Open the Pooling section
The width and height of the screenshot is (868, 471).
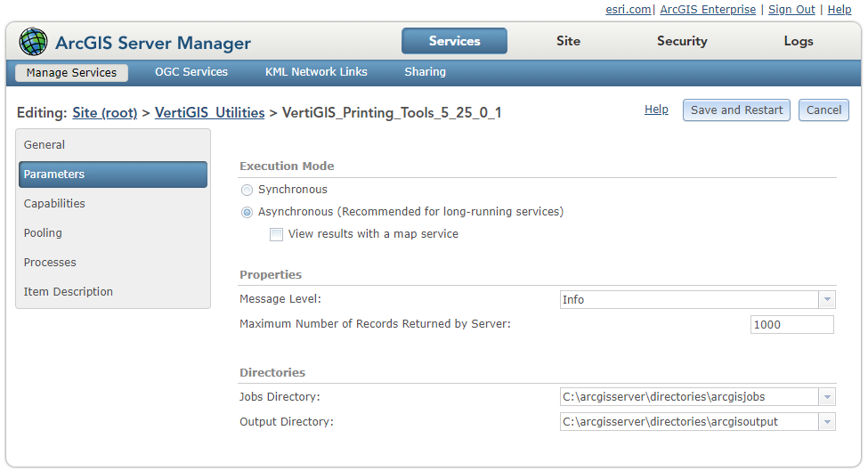pos(113,233)
